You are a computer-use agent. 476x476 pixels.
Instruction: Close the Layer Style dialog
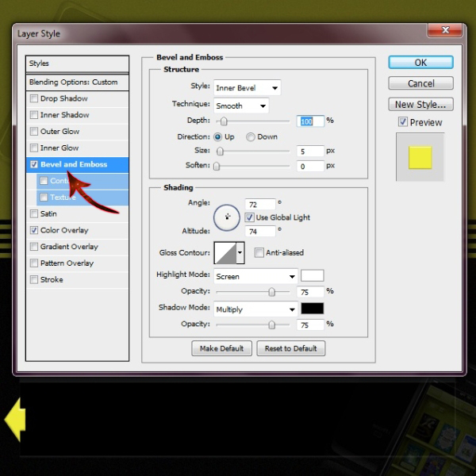[x=445, y=30]
